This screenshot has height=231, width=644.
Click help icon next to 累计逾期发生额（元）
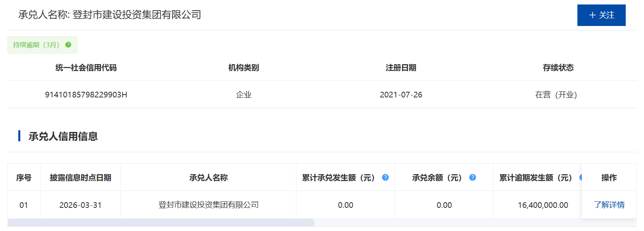[x=580, y=177]
